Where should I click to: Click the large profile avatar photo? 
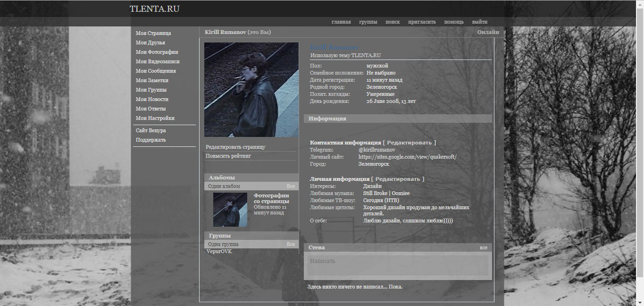click(251, 90)
